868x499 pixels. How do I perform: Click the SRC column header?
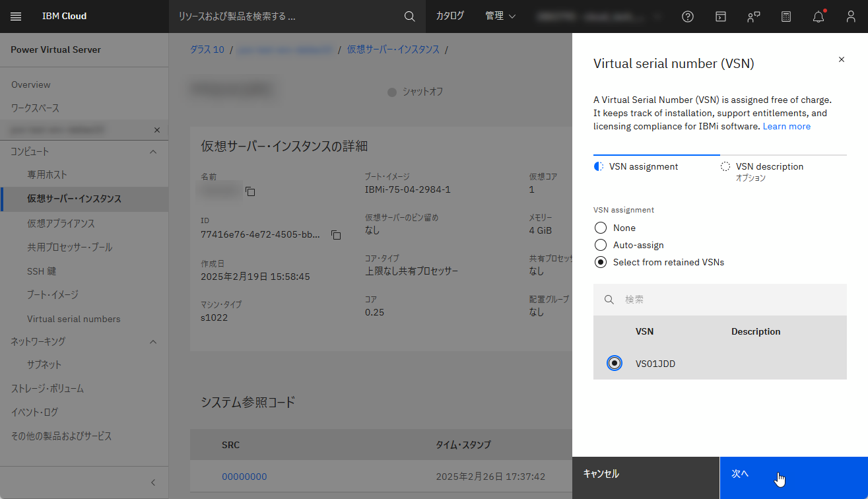[x=230, y=445]
